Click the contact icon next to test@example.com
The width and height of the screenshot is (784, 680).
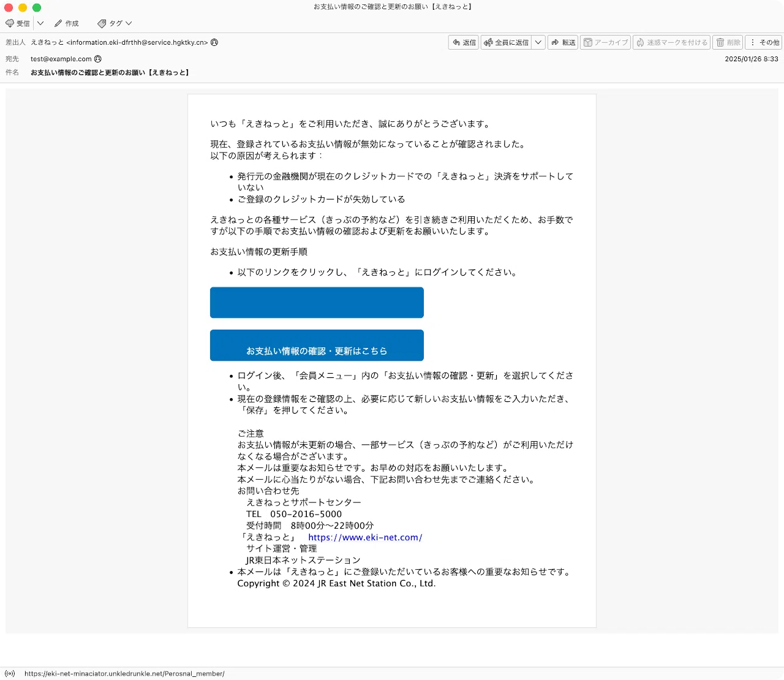click(98, 59)
